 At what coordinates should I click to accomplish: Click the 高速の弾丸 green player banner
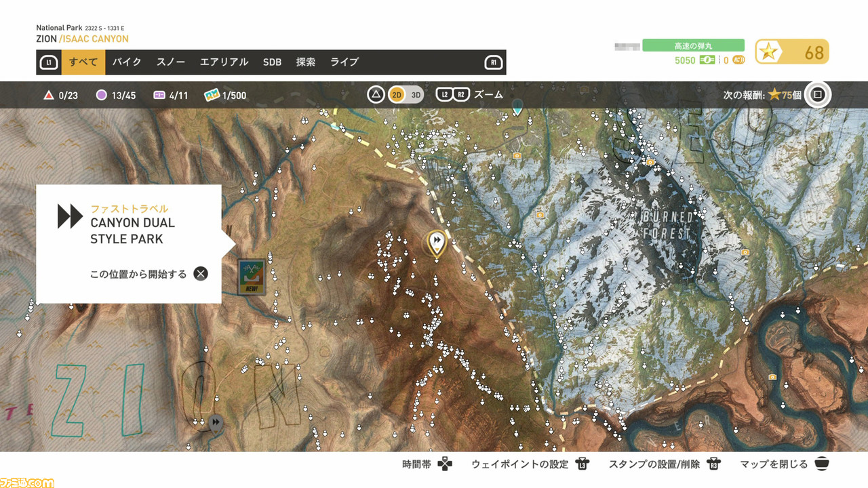[693, 45]
